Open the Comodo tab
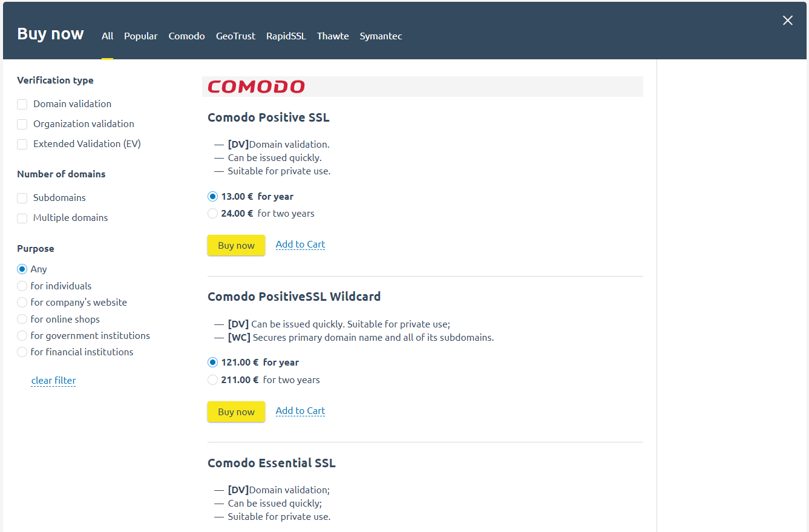The width and height of the screenshot is (809, 532). tap(186, 36)
